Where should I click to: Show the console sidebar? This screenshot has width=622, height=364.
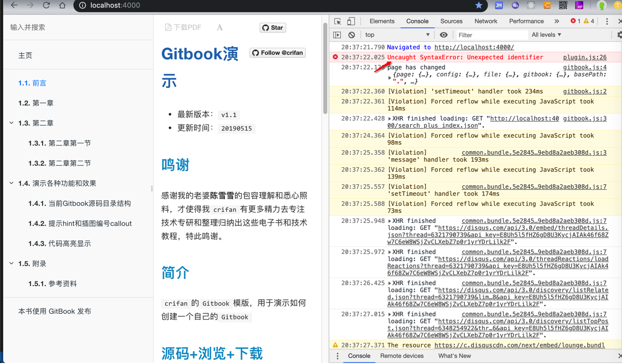[x=337, y=35]
